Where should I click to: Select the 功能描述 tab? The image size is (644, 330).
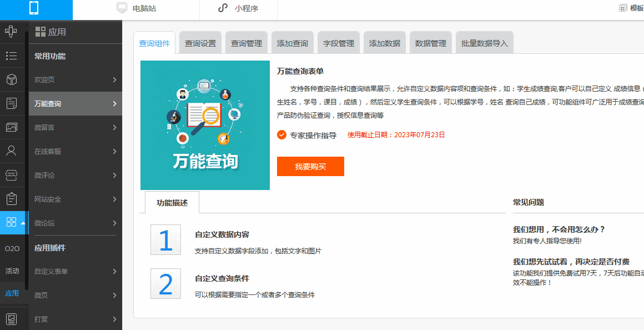172,202
